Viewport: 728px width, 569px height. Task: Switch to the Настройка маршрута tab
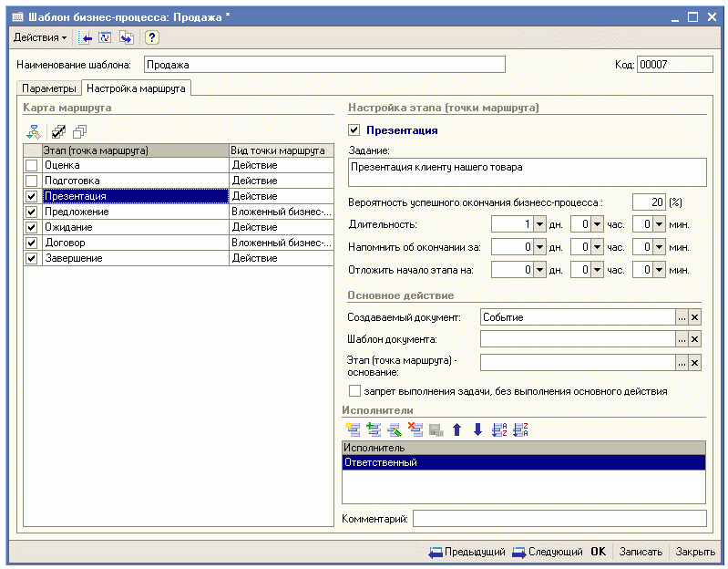pyautogui.click(x=136, y=88)
